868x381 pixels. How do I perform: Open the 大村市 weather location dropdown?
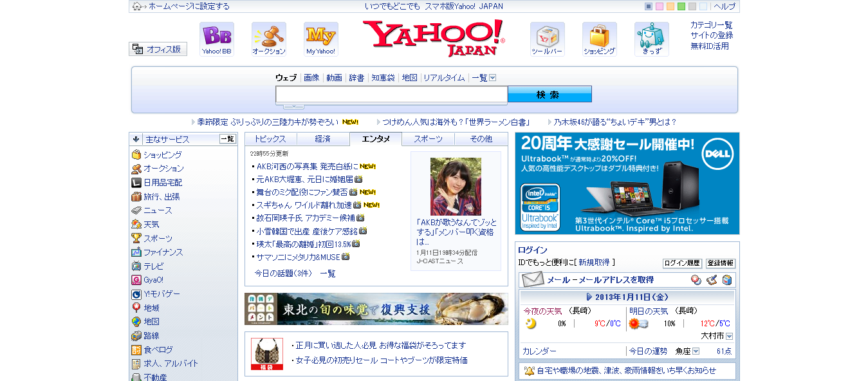point(730,337)
